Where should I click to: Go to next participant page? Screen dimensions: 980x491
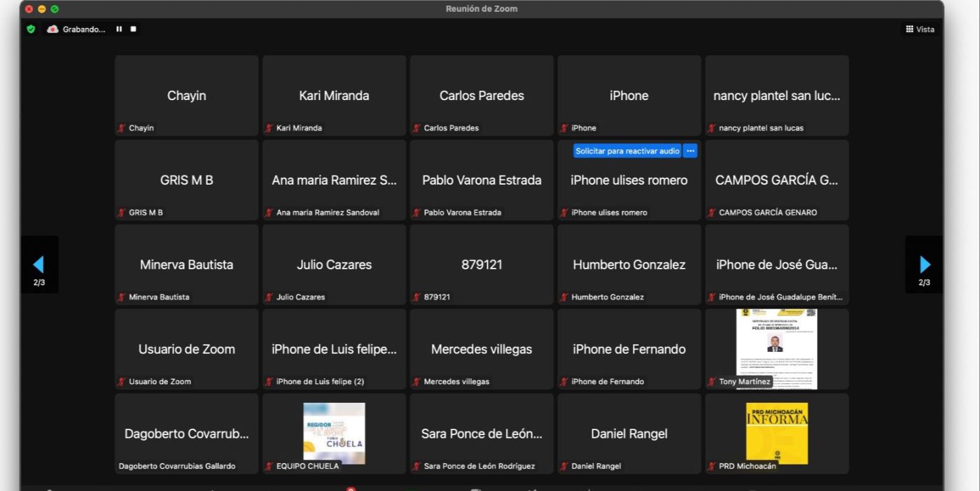click(x=925, y=264)
